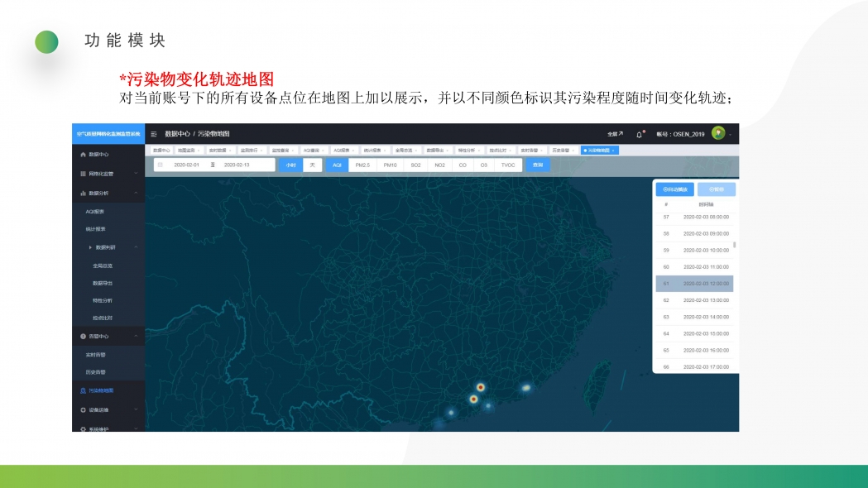Image resolution: width=868 pixels, height=488 pixels.
Task: Switch time granularity to 天
Action: click(312, 165)
